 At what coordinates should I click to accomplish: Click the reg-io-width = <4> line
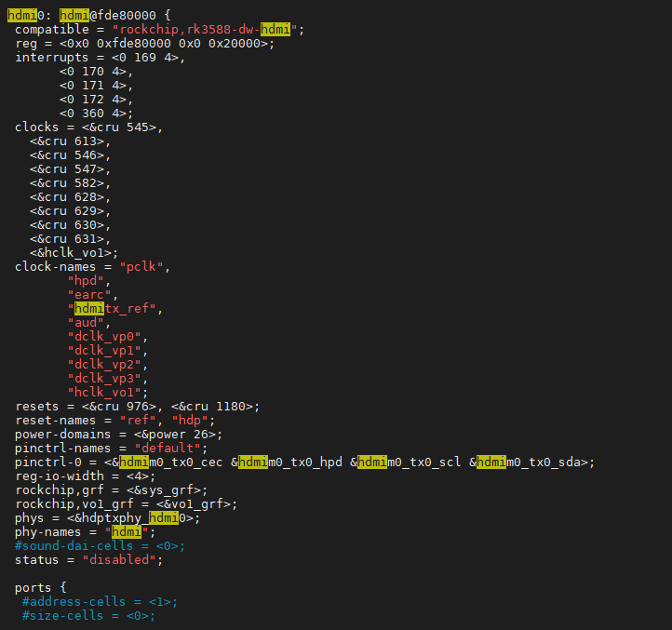(86, 476)
